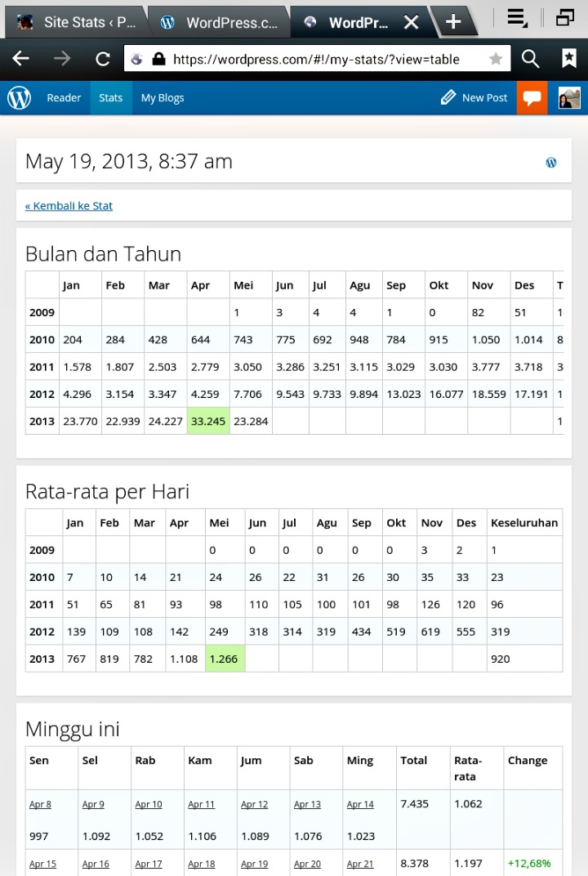Open the browser menu lines icon
This screenshot has width=588, height=876.
(x=517, y=19)
